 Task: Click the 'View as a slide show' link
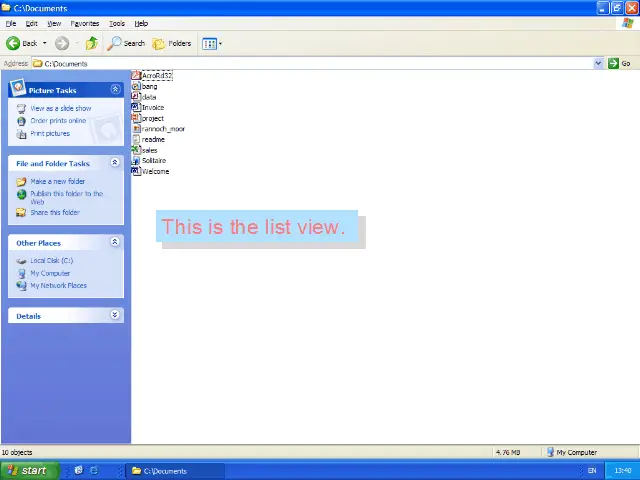pyautogui.click(x=60, y=108)
